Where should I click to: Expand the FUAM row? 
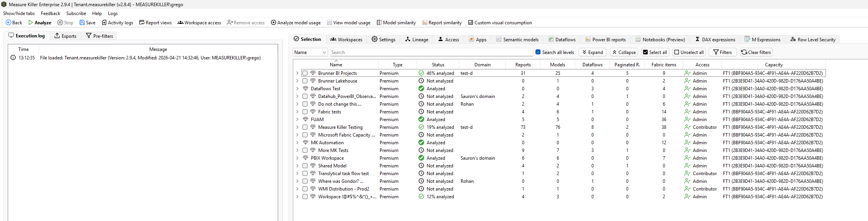click(x=297, y=119)
